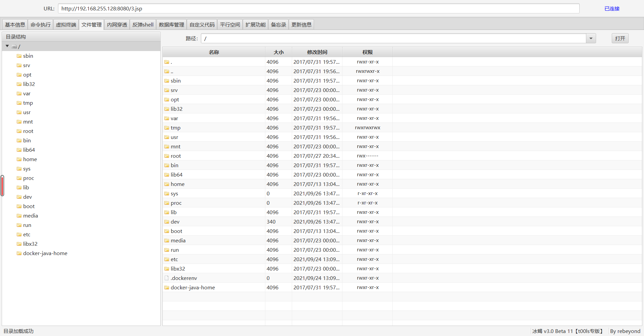Click the var folder icon in file table
644x336 pixels.
167,118
